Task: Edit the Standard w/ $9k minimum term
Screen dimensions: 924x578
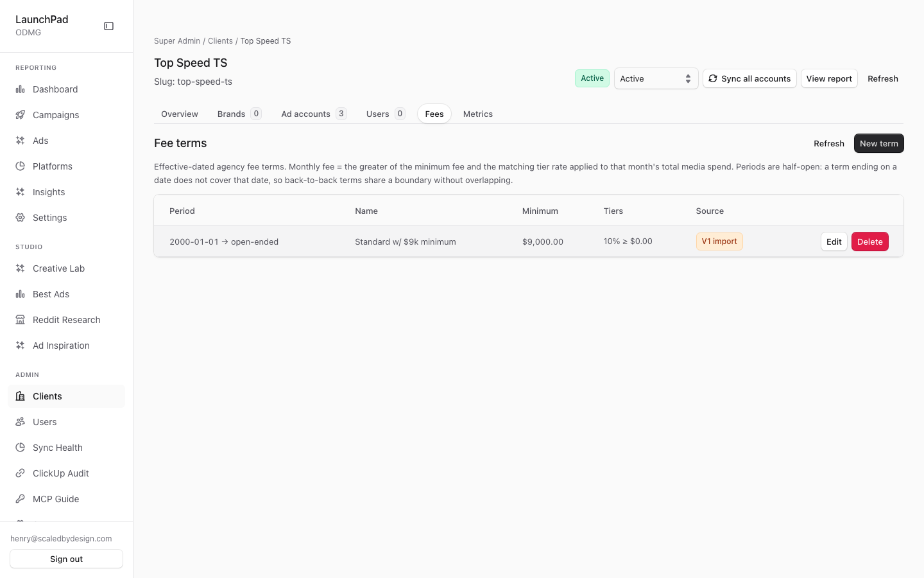Action: pos(834,241)
